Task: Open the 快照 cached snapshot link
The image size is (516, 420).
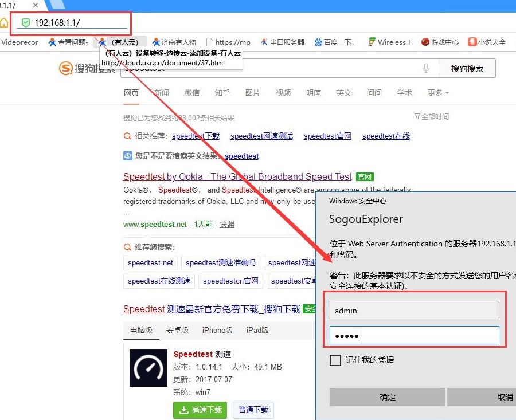Action: click(x=227, y=224)
